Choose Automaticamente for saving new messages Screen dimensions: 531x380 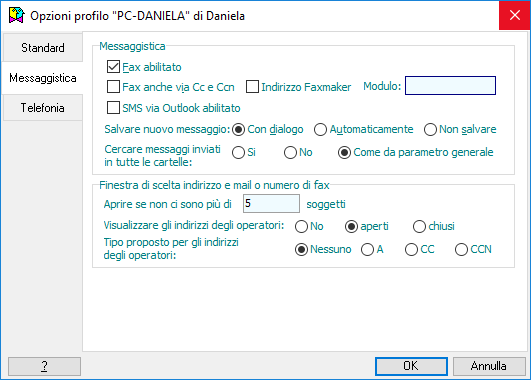pos(320,129)
